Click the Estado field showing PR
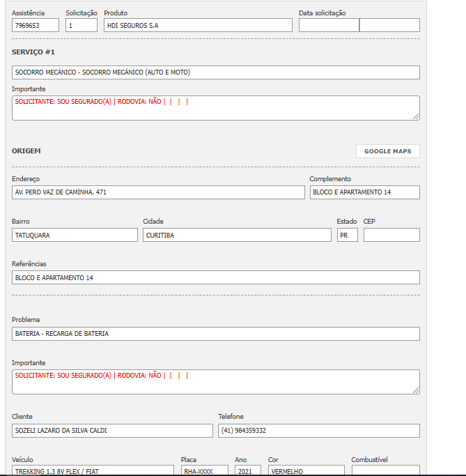 pos(347,235)
